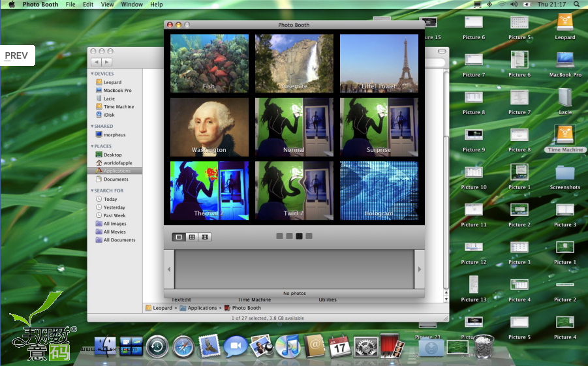This screenshot has height=366, width=588.
Task: Go to fourth effects page dot
Action: 309,236
